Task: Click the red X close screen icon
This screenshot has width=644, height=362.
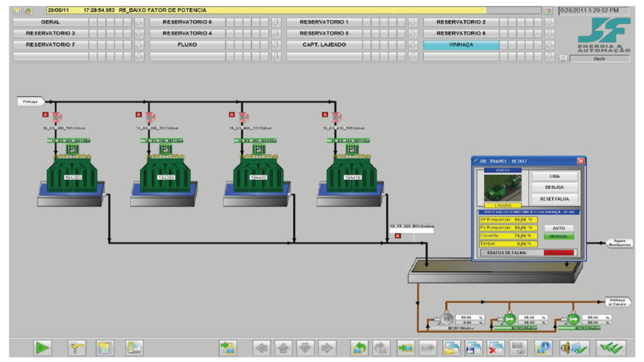Action: pos(496,348)
